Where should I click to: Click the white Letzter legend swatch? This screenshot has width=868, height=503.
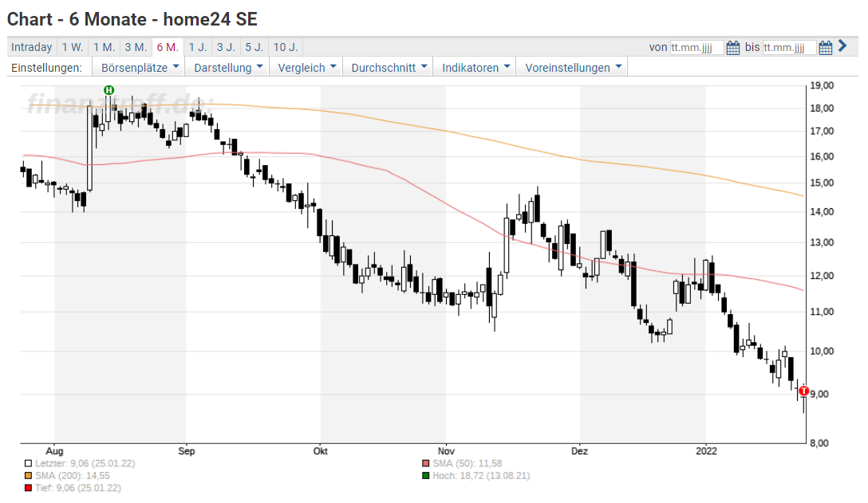(28, 464)
